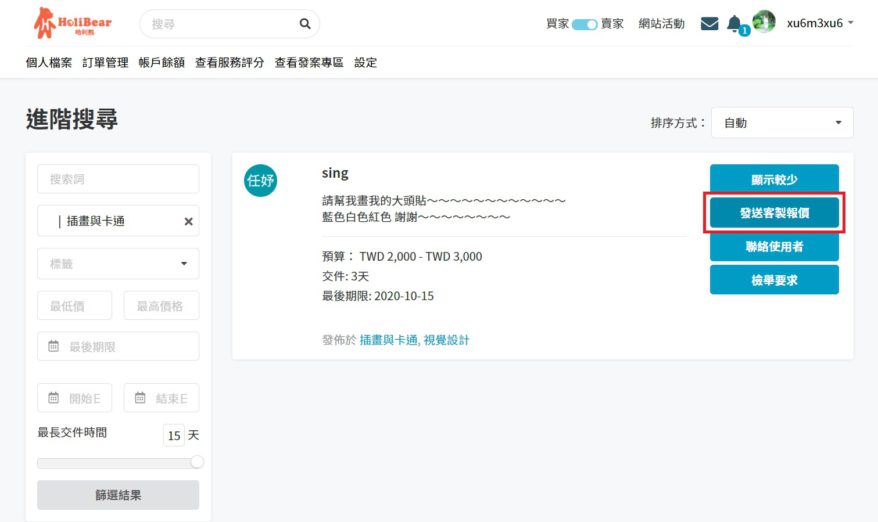This screenshot has height=522, width=878.
Task: Open the 標籤 tags dropdown
Action: click(118, 264)
